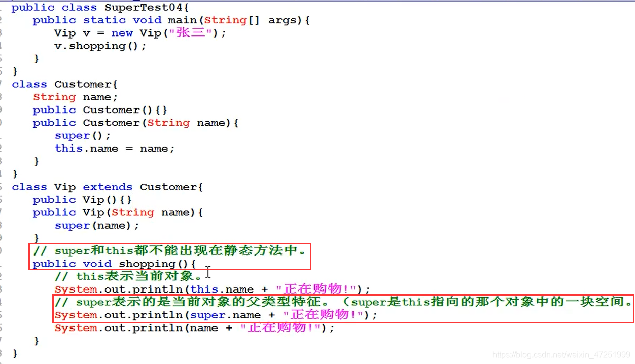This screenshot has height=364, width=635.
Task: Click the line "v.shopping();"
Action: (x=100, y=46)
